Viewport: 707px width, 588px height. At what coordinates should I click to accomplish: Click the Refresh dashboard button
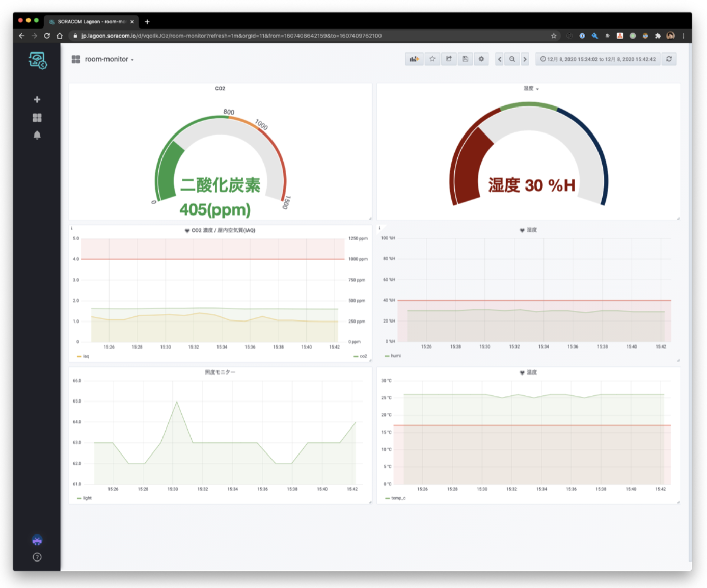tap(669, 59)
